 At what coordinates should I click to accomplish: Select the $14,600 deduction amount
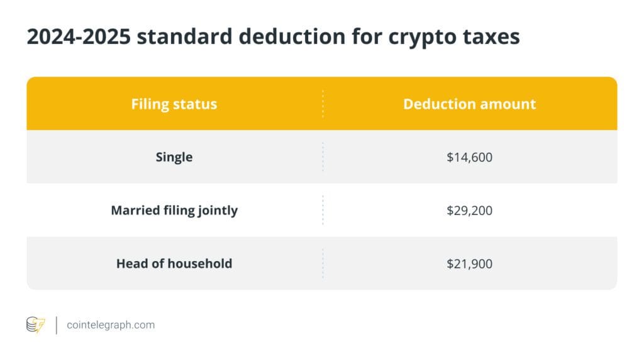(469, 157)
